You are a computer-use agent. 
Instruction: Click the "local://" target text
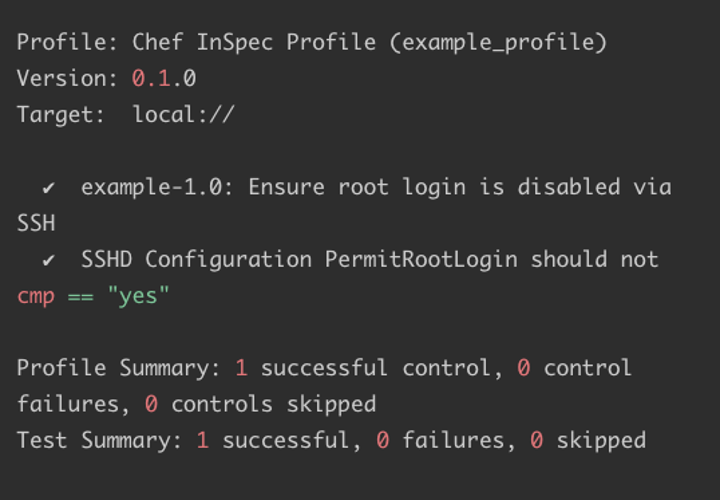(x=183, y=115)
